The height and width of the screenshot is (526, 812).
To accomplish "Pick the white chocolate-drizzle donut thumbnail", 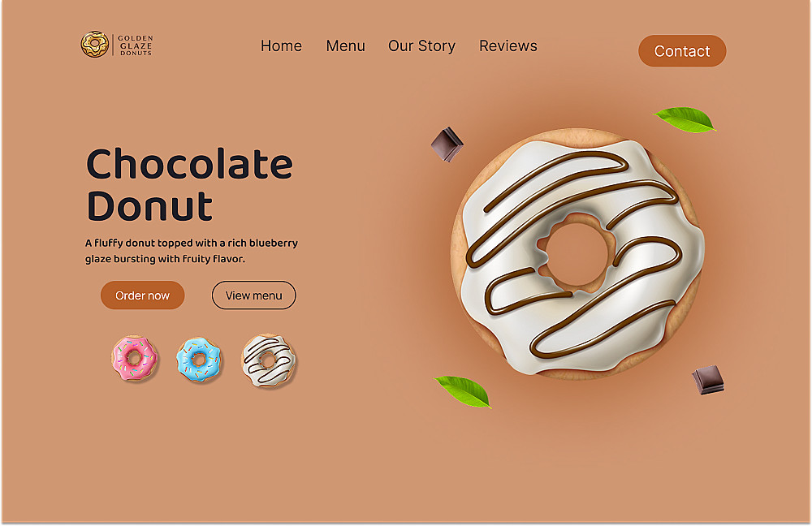I will point(268,360).
